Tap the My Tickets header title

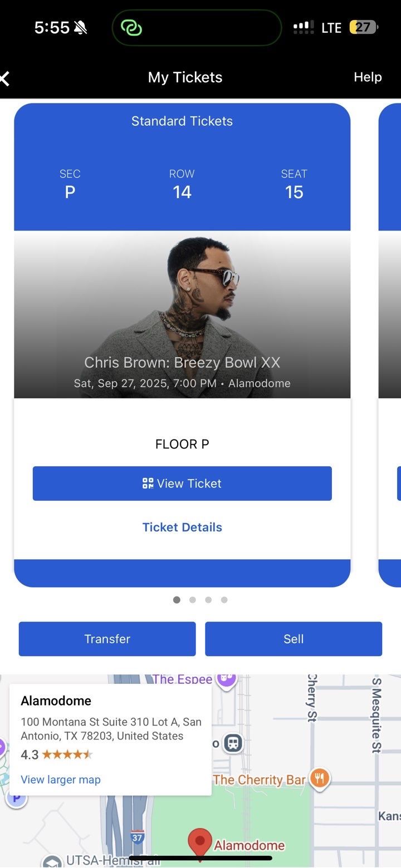184,77
